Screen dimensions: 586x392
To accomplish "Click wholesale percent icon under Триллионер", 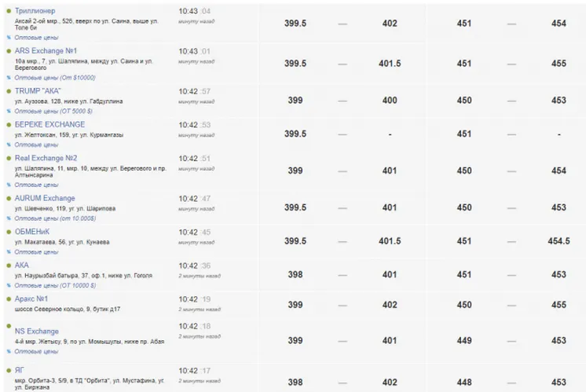I will (9, 37).
